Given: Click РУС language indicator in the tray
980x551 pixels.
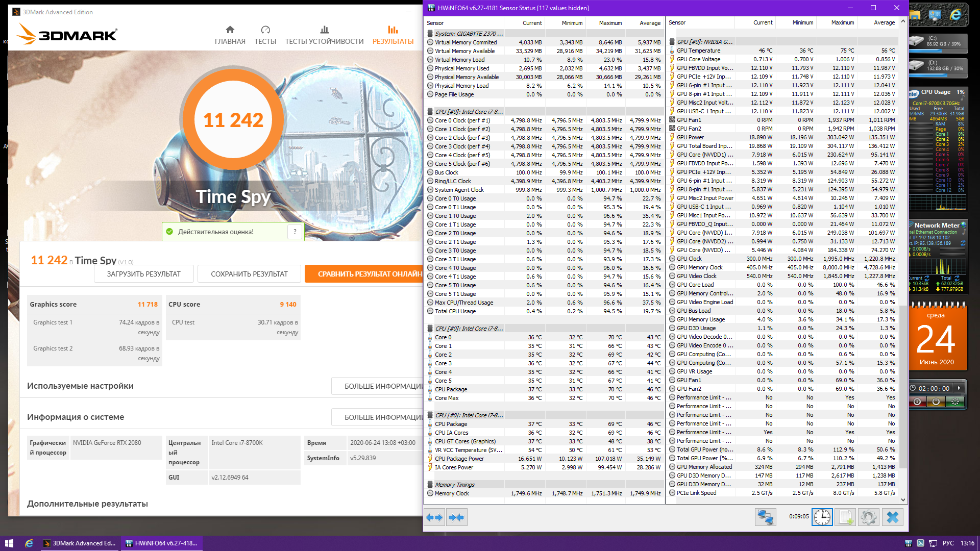Looking at the screenshot, I should tap(948, 543).
